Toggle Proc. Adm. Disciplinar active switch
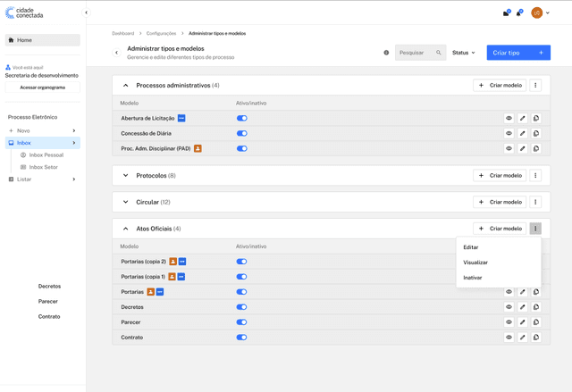Screen dimensions: 572x392 pos(242,148)
